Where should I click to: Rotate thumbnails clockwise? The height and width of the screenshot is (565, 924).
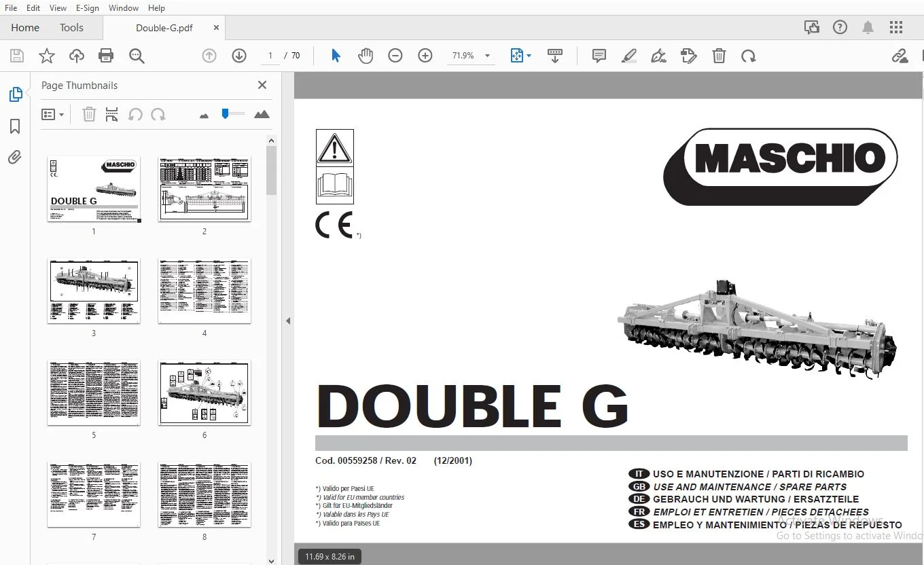[x=158, y=115]
